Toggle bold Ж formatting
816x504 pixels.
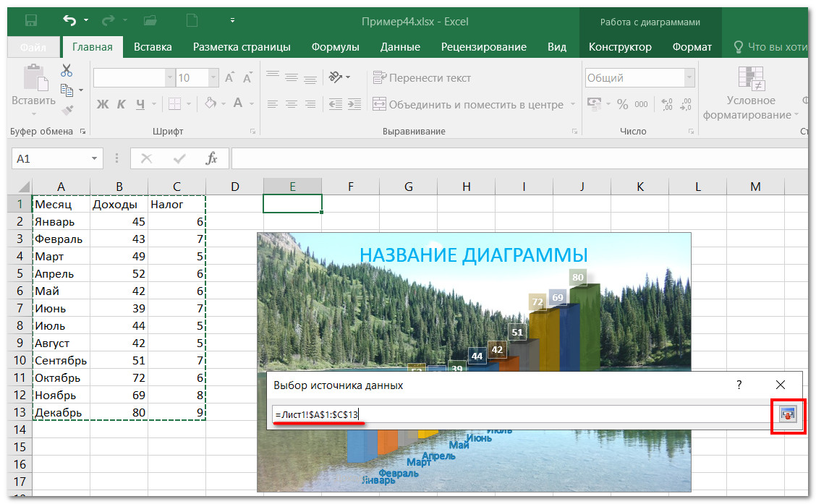pos(103,104)
